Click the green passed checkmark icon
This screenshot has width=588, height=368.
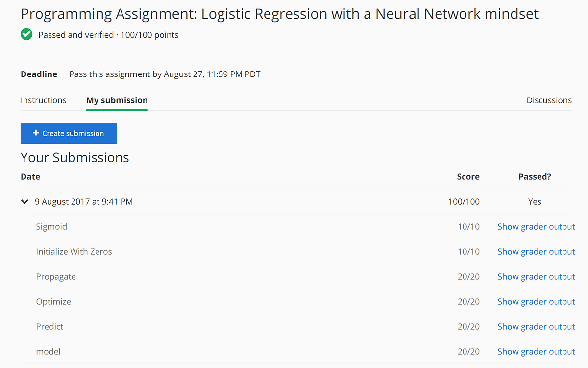(x=26, y=35)
